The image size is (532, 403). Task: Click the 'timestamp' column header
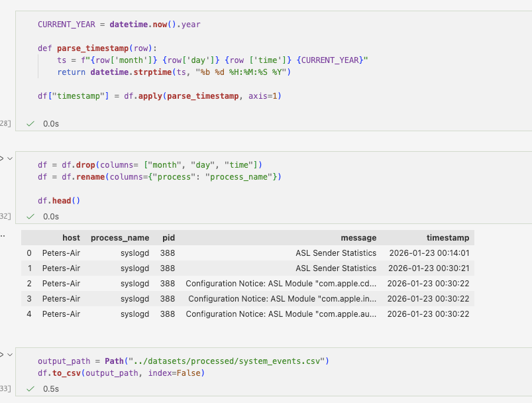(448, 237)
